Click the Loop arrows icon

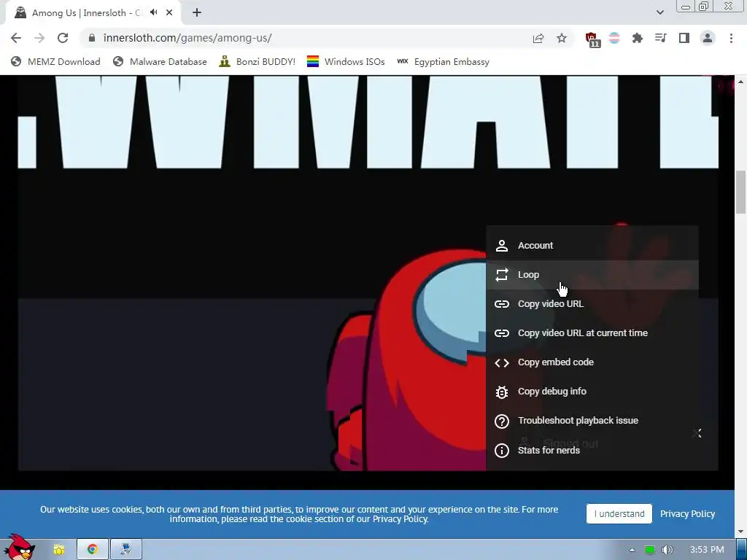502,275
